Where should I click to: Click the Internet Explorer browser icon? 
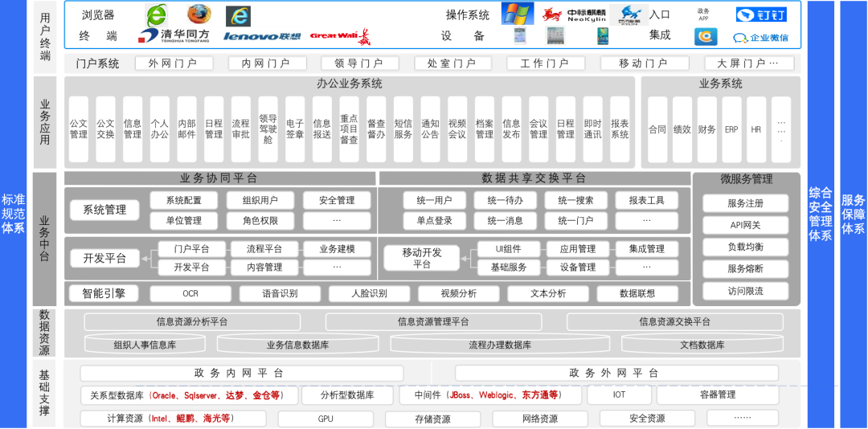tap(238, 16)
